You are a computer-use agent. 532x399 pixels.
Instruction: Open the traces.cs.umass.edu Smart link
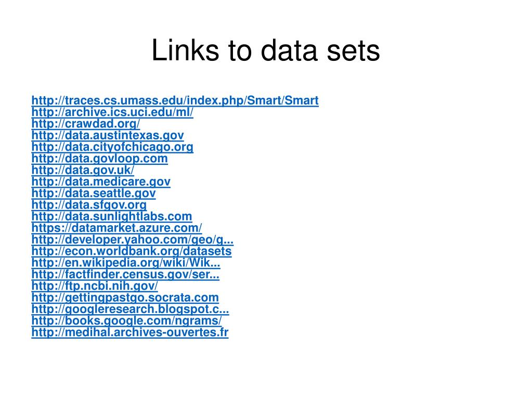(175, 100)
